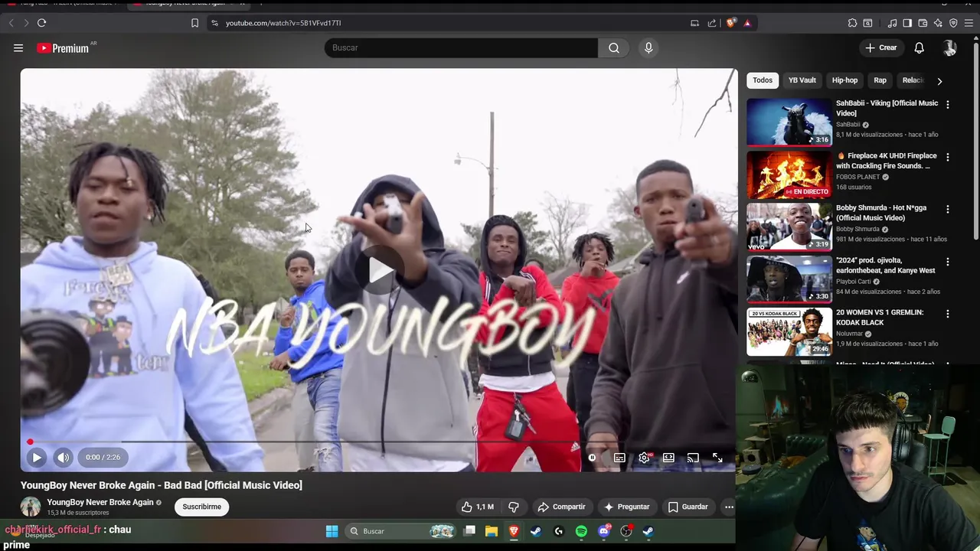Open the browser main menu

[969, 23]
